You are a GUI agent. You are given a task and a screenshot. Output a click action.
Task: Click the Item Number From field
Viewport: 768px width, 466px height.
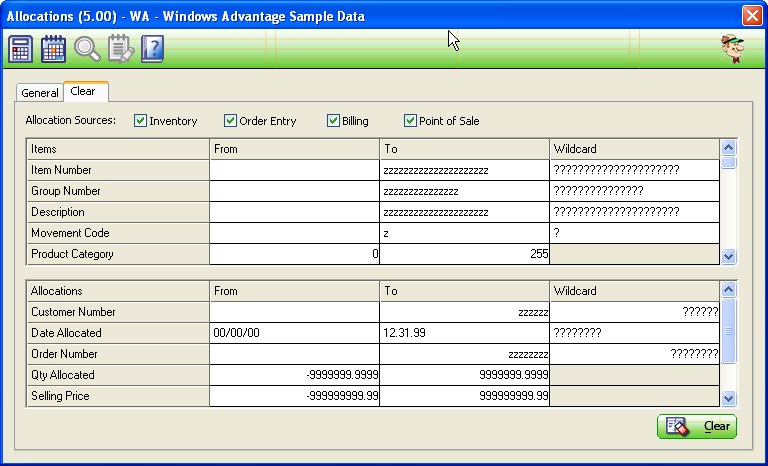tap(294, 170)
